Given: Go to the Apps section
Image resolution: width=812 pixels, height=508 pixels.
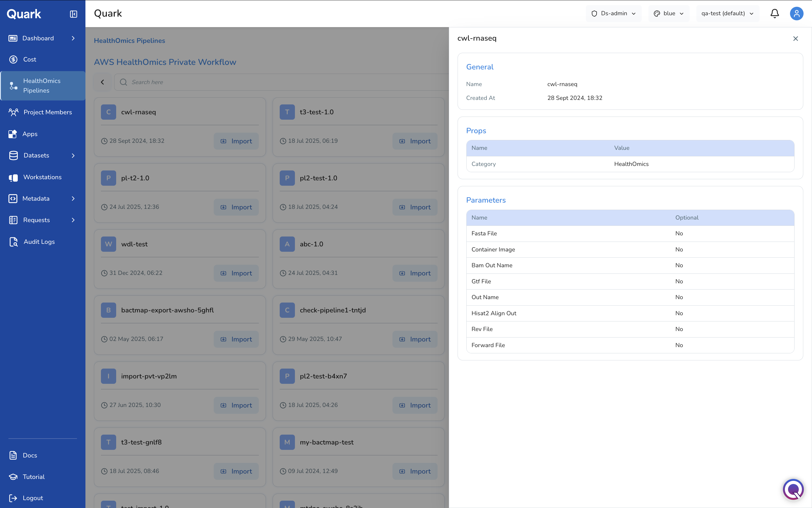Looking at the screenshot, I should pos(30,134).
